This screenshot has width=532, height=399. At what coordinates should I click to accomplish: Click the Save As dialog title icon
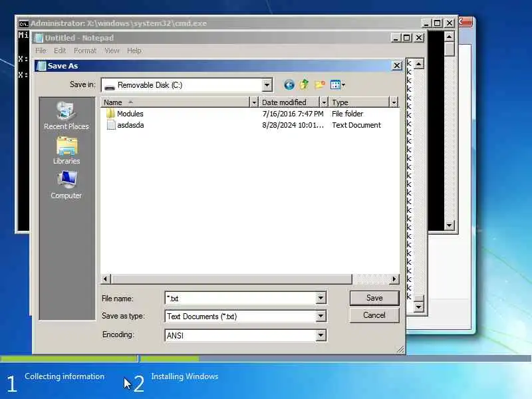point(41,66)
